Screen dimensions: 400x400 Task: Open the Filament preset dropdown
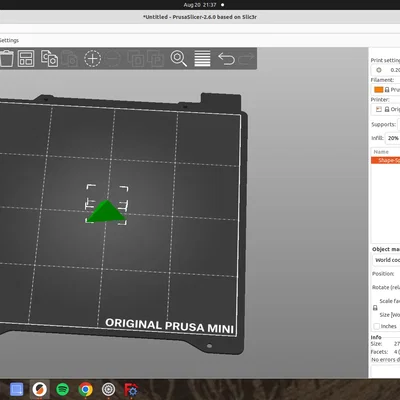point(386,90)
